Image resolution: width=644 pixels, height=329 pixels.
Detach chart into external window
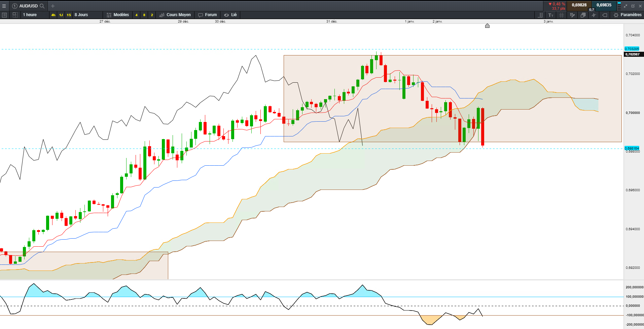tap(633, 6)
